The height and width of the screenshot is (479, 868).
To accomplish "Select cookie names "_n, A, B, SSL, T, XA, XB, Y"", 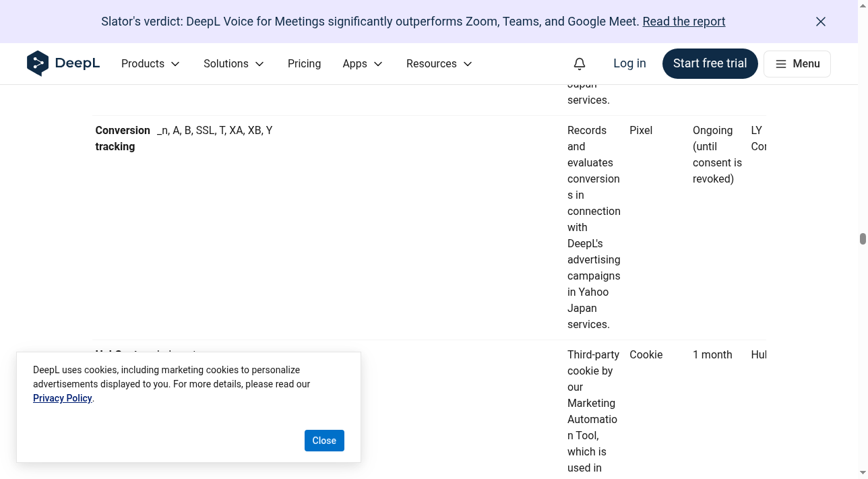I will tap(215, 130).
